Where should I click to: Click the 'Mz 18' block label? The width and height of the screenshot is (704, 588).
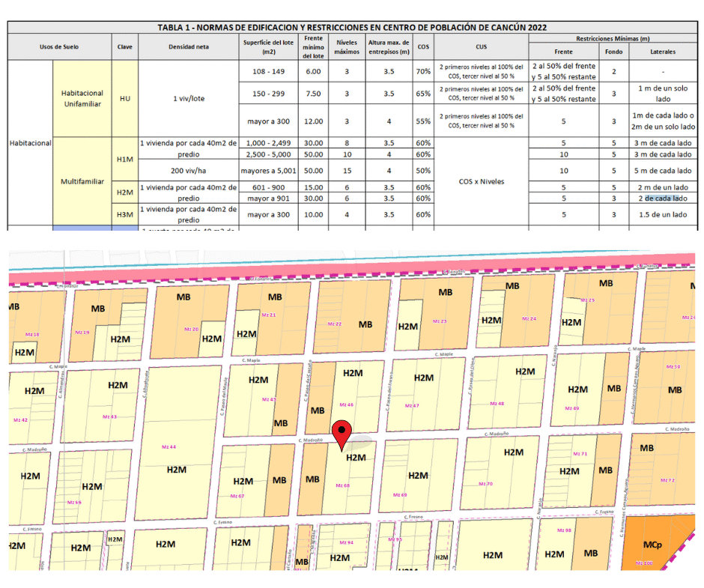(x=32, y=334)
